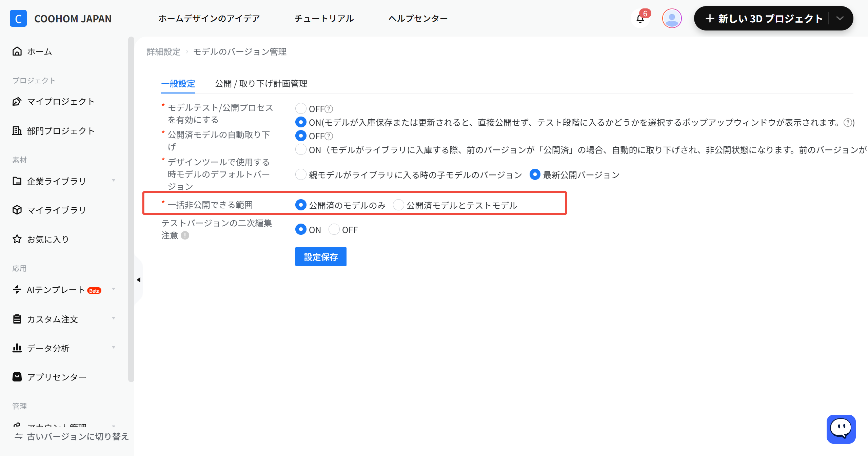This screenshot has height=456, width=868.
Task: Click the 注意 info icon
Action: [185, 235]
